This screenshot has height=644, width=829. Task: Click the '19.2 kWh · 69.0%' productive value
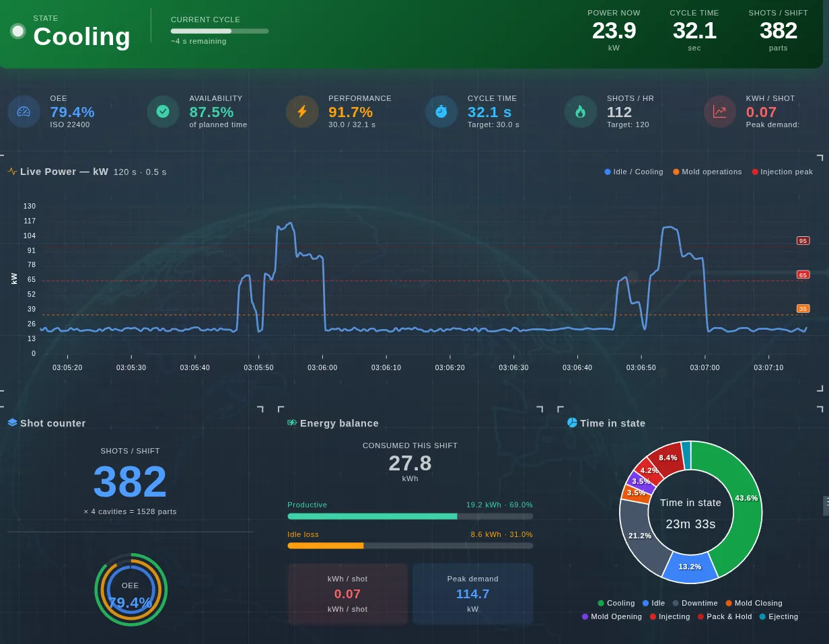pos(499,505)
